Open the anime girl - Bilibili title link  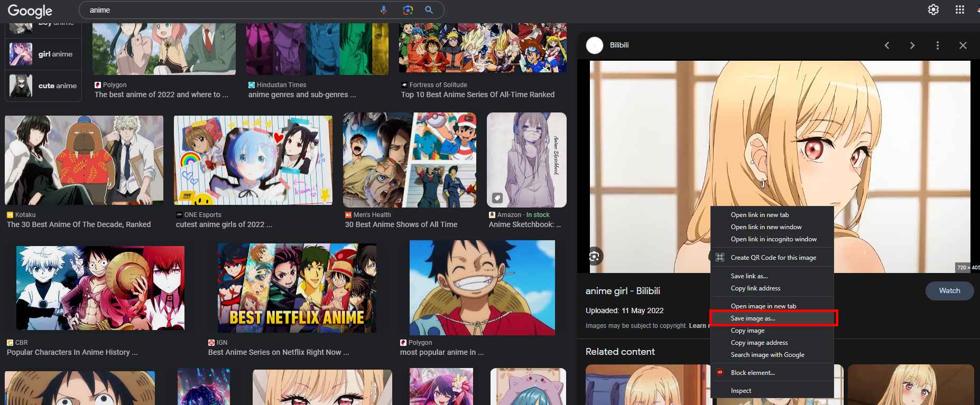tap(623, 291)
